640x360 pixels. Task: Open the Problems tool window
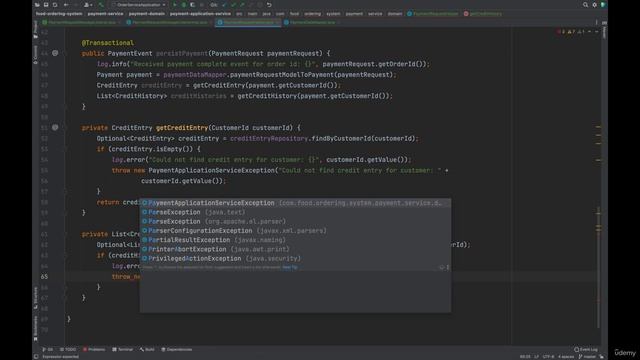coord(94,349)
